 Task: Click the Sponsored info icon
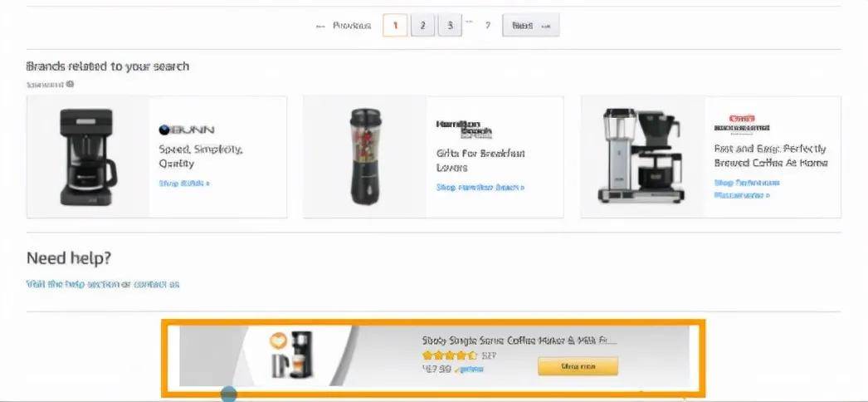70,84
